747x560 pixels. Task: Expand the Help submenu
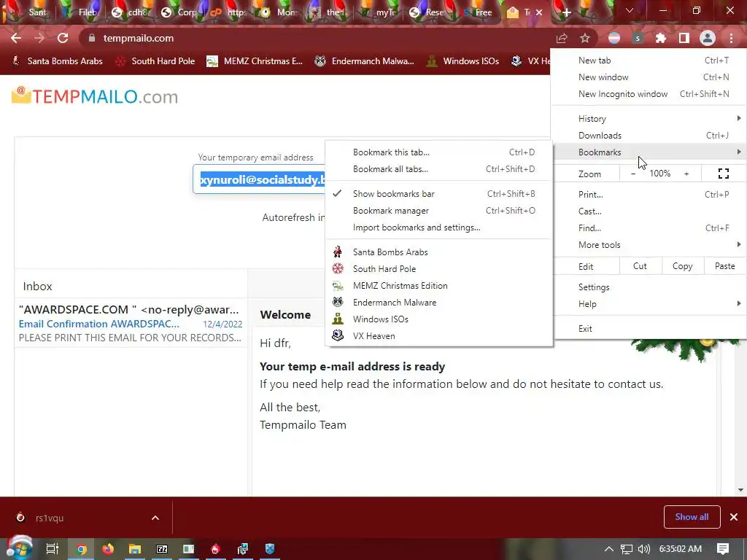pos(649,304)
